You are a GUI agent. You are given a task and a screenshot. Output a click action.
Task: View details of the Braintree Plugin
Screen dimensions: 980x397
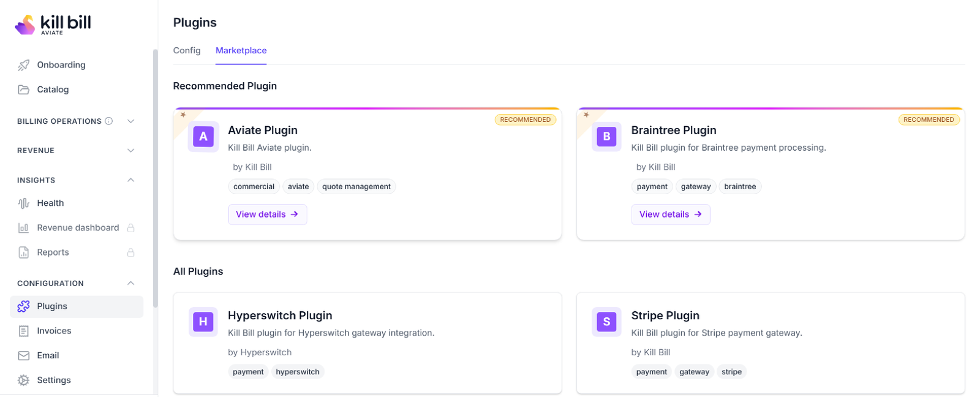click(x=671, y=214)
